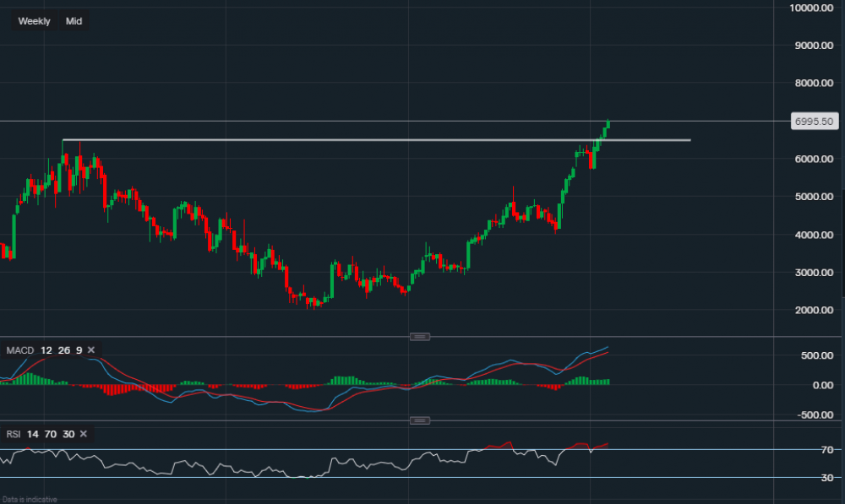This screenshot has width=845, height=504.
Task: Select the horizontal resistance trendline
Action: pyautogui.click(x=338, y=139)
